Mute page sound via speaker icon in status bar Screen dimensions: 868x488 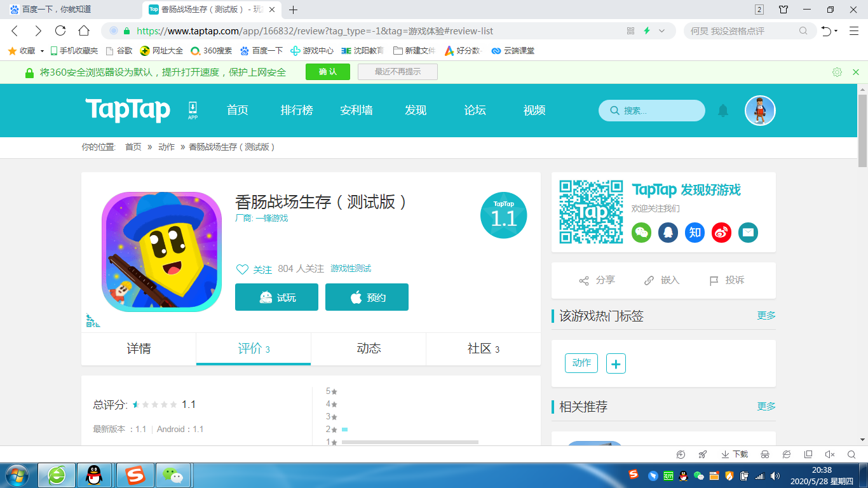[829, 454]
